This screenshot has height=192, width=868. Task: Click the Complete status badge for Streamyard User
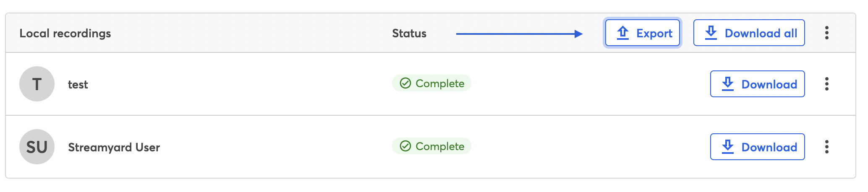pos(431,146)
